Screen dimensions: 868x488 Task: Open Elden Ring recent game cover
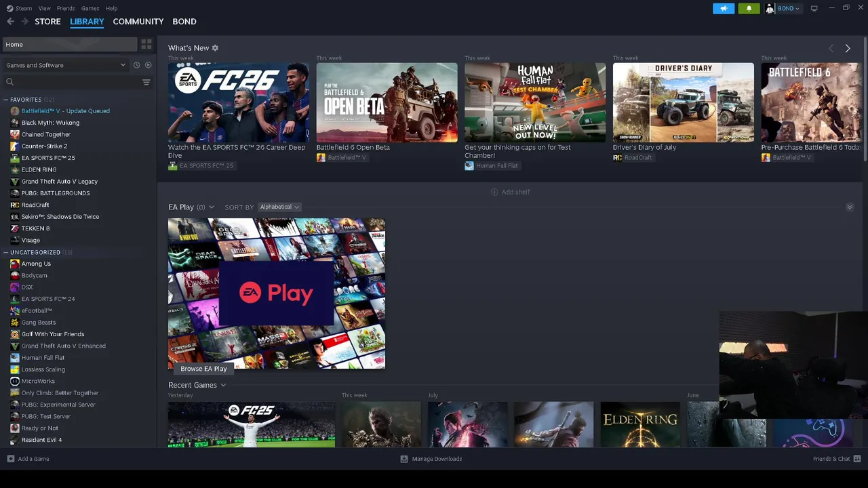pyautogui.click(x=640, y=425)
